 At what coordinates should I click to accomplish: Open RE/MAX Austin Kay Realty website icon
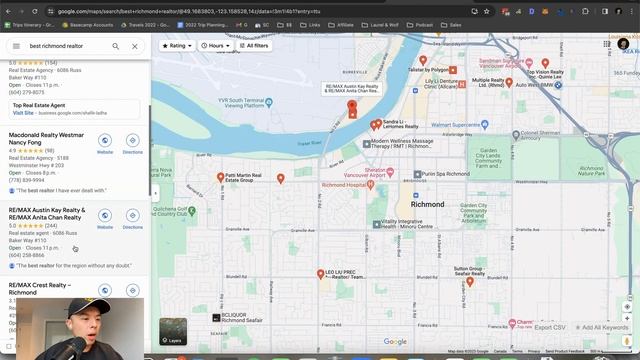pos(105,216)
